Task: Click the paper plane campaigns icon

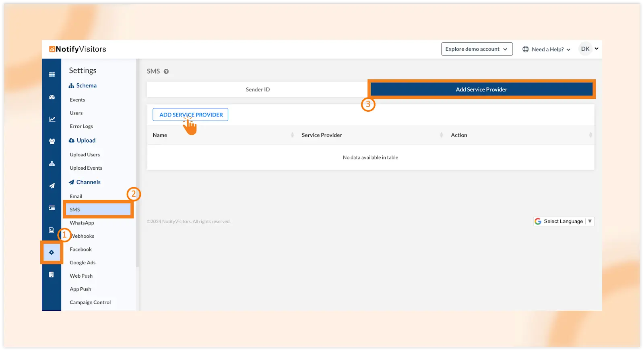Action: point(52,186)
